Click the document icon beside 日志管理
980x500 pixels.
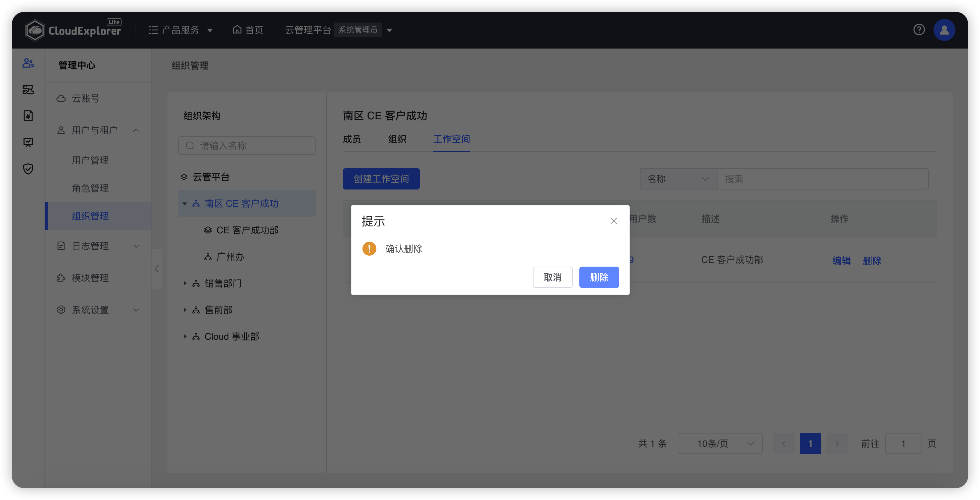[x=61, y=246]
